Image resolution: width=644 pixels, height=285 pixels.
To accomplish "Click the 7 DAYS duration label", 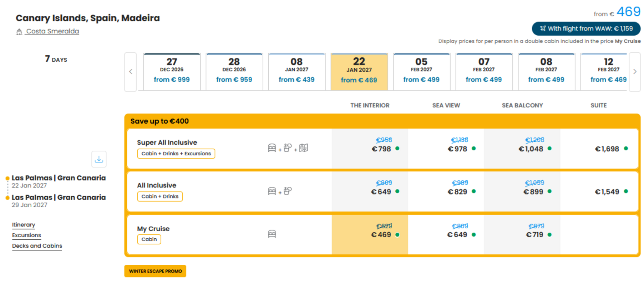I will point(56,59).
